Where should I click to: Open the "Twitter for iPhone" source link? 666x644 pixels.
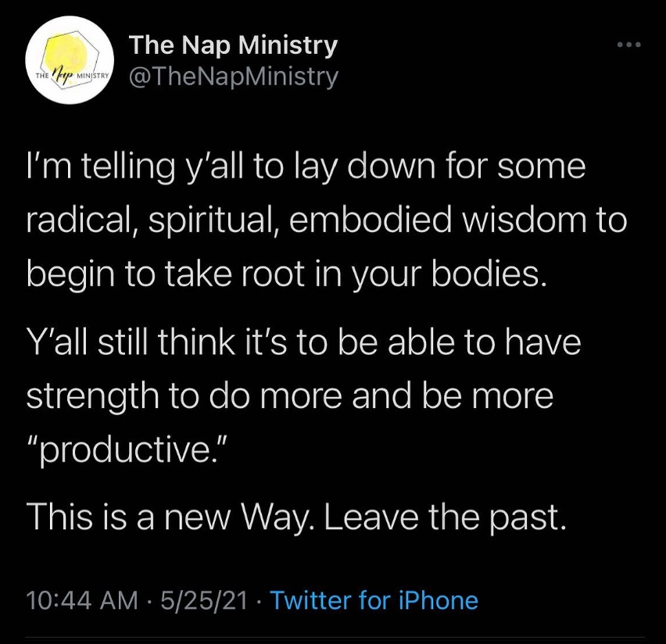point(374,600)
